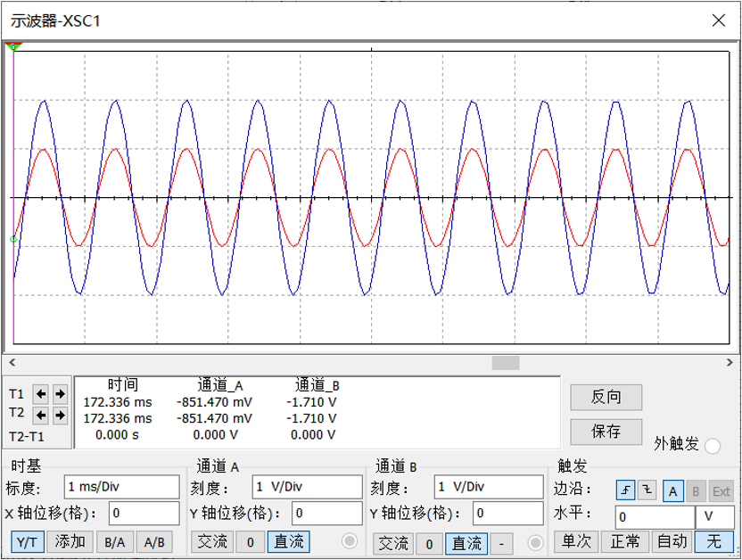Select trigger source A
Viewport: 742px width, 560px height.
(x=673, y=490)
